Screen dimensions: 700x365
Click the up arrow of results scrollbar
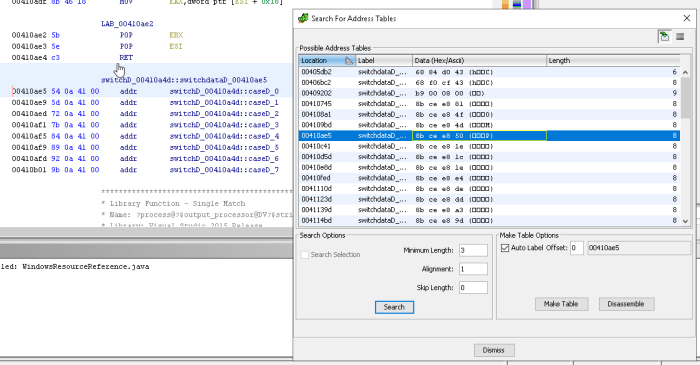[x=685, y=72]
